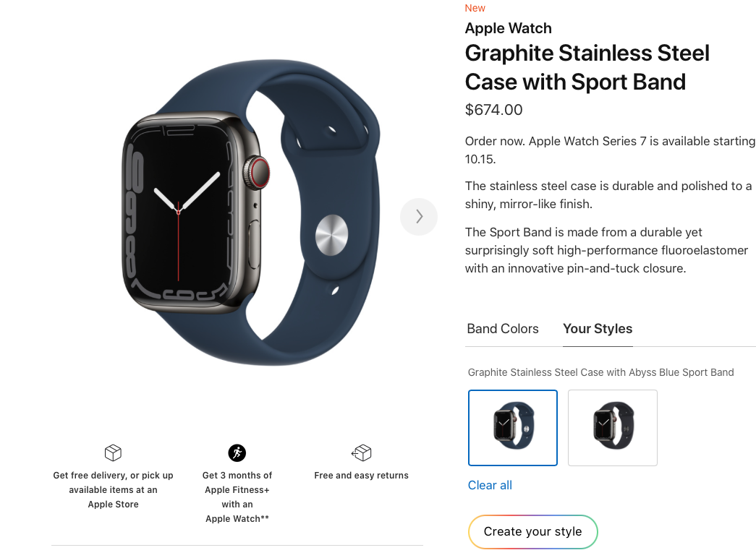Click the free delivery box icon
756x558 pixels.
point(113,453)
